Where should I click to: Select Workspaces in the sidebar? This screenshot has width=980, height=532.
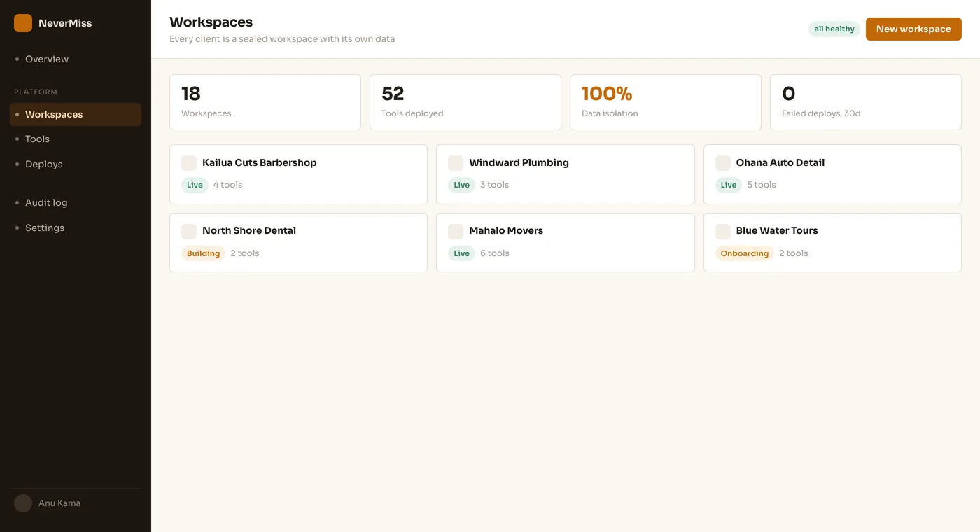[x=76, y=115]
